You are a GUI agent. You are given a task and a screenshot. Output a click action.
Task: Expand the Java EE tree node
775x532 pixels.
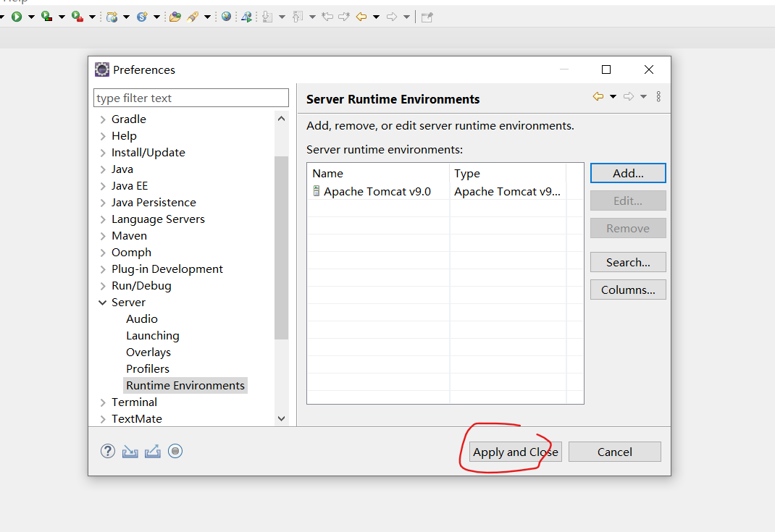(103, 186)
